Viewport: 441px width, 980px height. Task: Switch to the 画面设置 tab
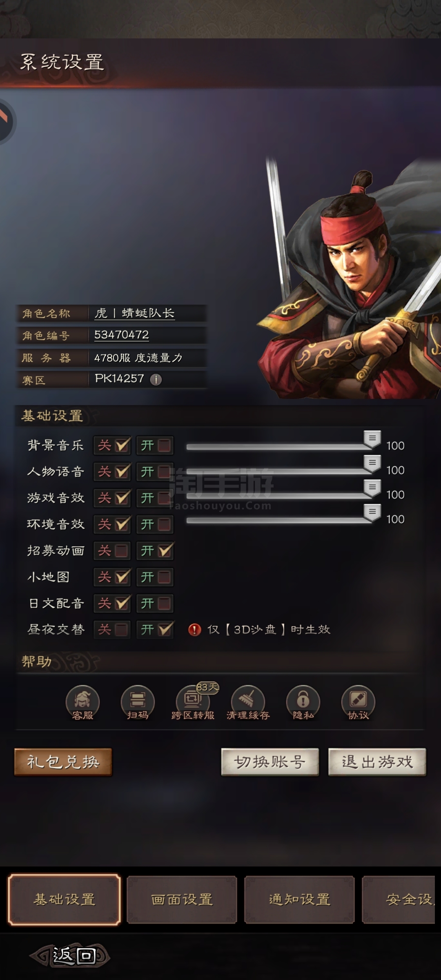[182, 900]
